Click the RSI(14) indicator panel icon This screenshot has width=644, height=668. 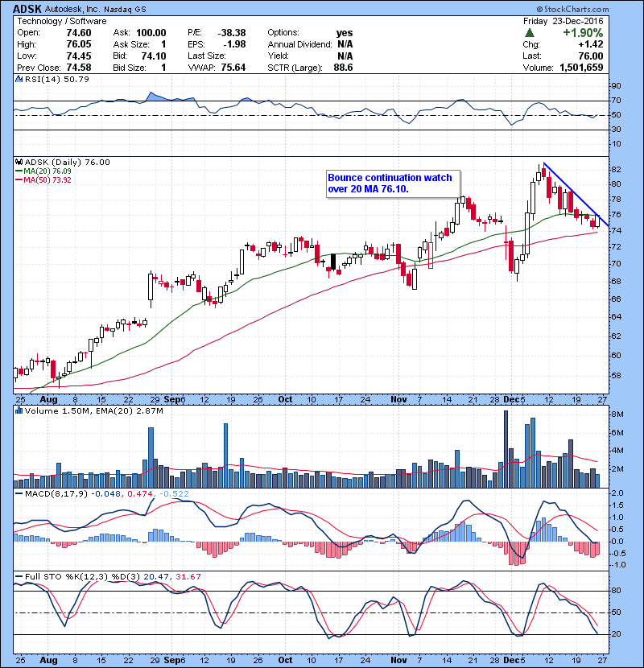(19, 79)
